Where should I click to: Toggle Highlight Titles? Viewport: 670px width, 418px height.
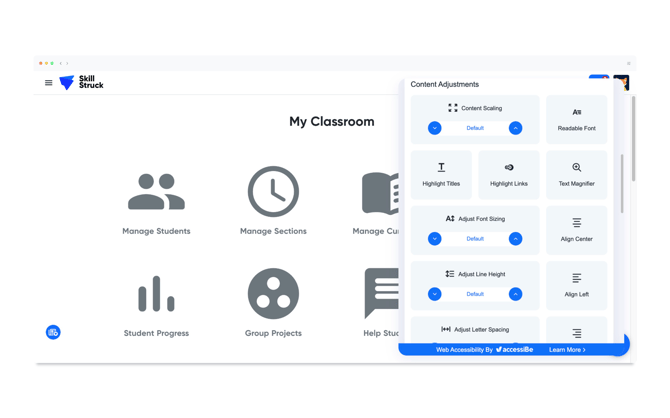pyautogui.click(x=441, y=175)
